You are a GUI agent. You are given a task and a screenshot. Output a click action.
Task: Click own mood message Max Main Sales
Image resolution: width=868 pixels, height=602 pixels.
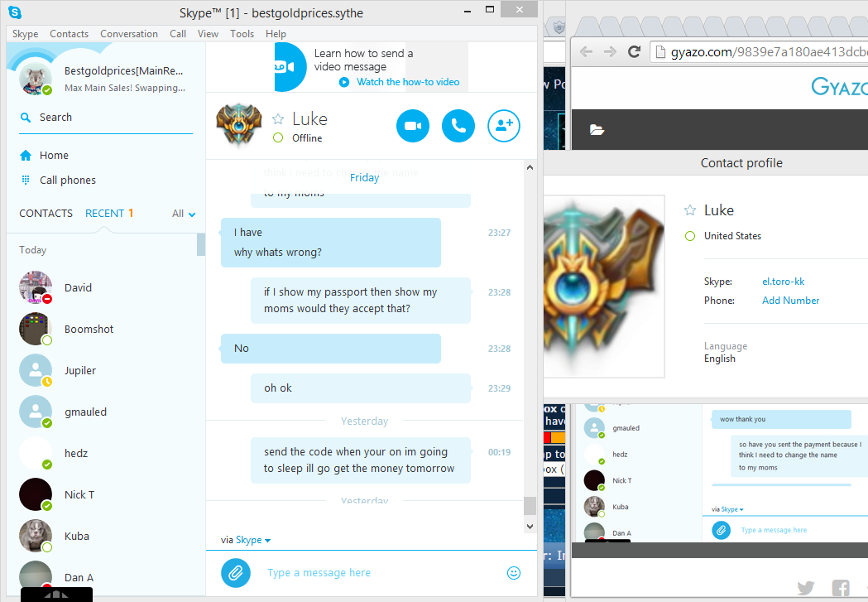coord(125,88)
